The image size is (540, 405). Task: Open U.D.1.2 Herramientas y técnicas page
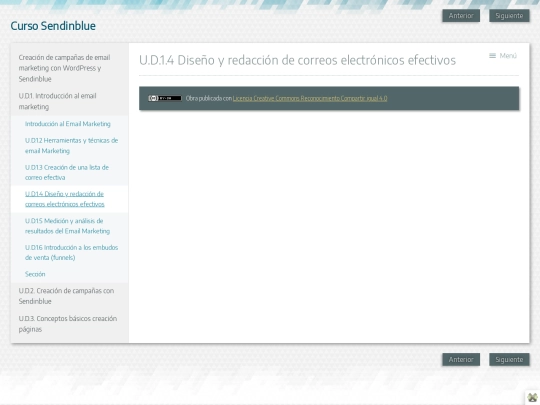point(71,145)
